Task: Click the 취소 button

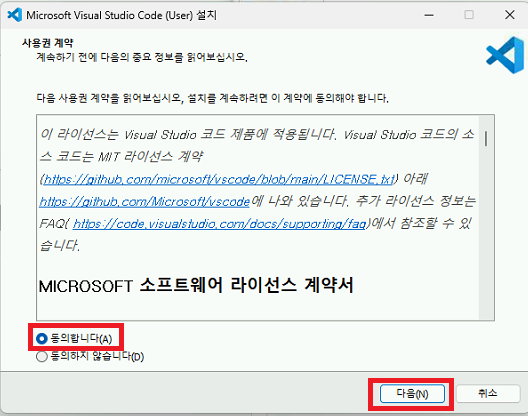Action: pos(488,393)
